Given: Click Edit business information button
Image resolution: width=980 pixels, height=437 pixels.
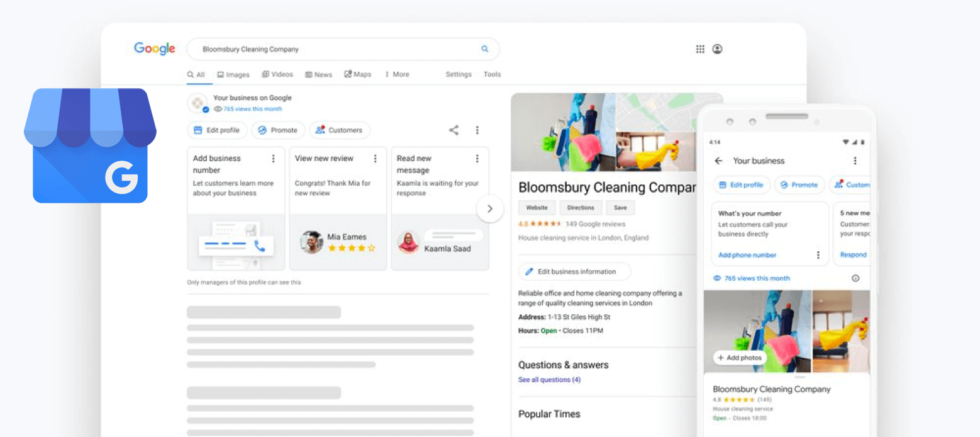Looking at the screenshot, I should [x=574, y=271].
